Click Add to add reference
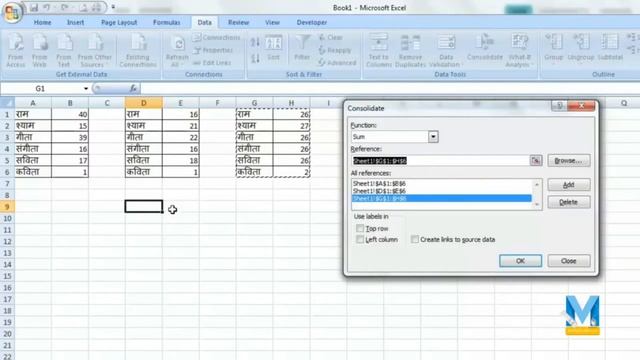 pos(569,185)
